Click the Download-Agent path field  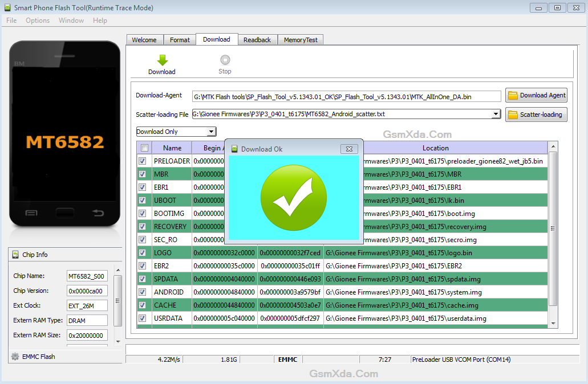(x=347, y=97)
